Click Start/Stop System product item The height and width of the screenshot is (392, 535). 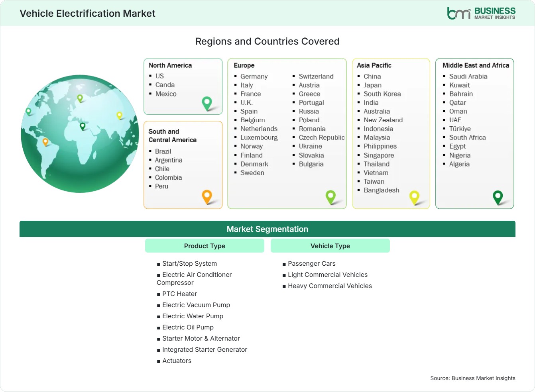click(189, 264)
